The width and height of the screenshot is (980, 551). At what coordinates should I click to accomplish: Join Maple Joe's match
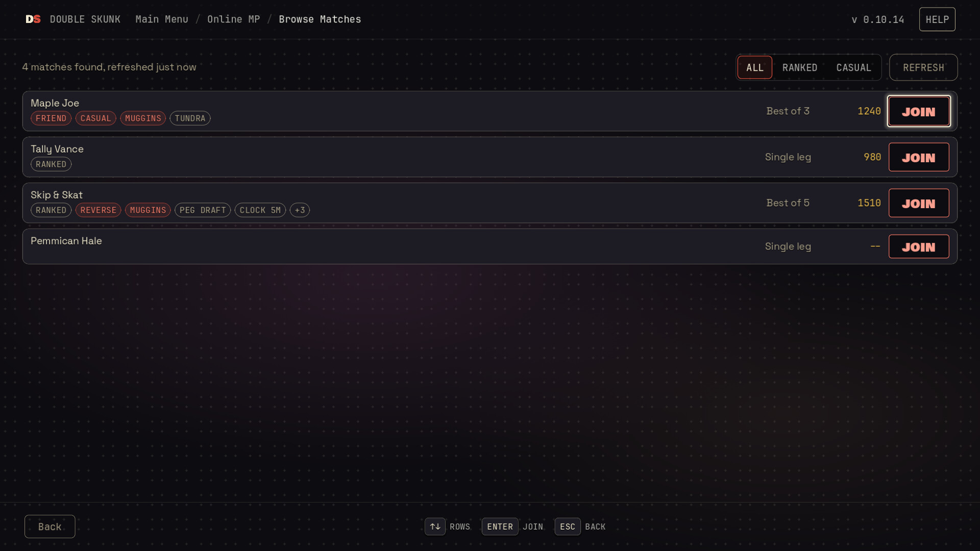(x=919, y=111)
